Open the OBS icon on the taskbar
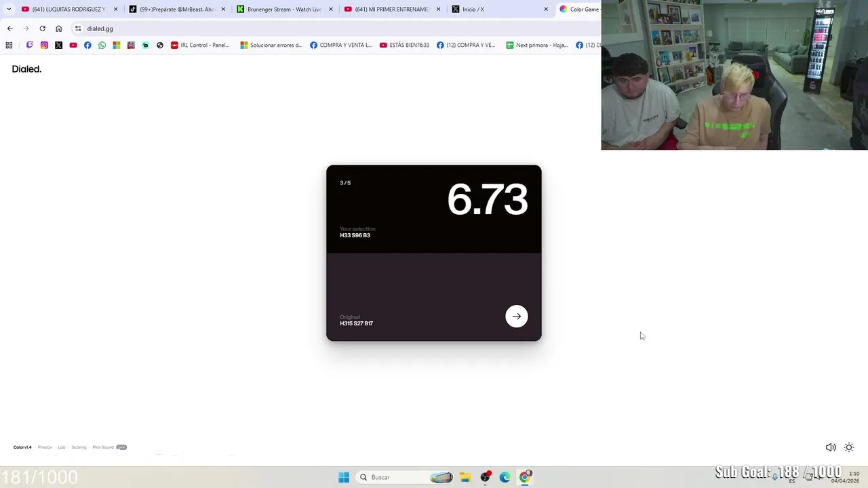This screenshot has width=868, height=488. pyautogui.click(x=485, y=477)
